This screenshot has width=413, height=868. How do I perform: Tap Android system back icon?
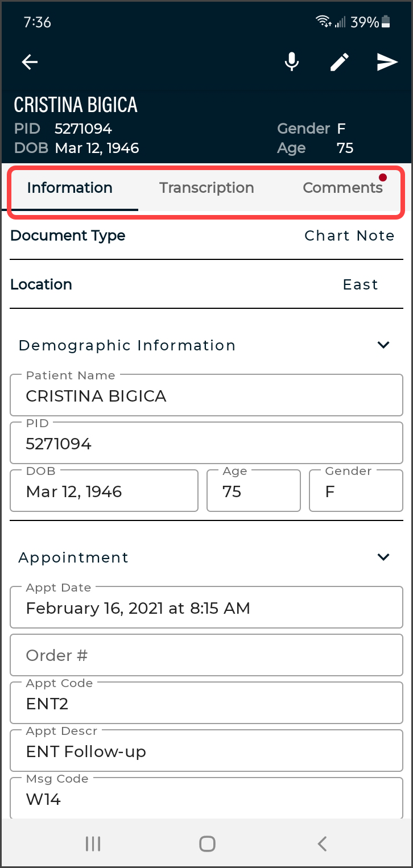click(x=322, y=844)
